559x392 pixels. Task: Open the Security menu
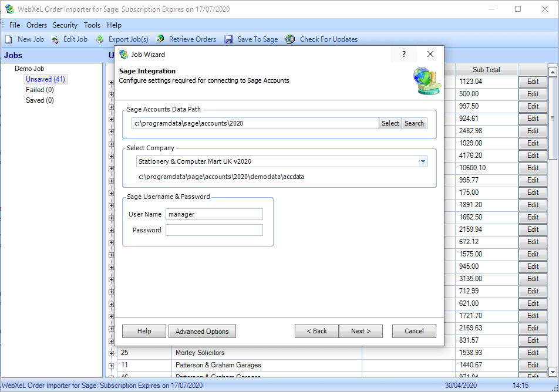click(65, 25)
